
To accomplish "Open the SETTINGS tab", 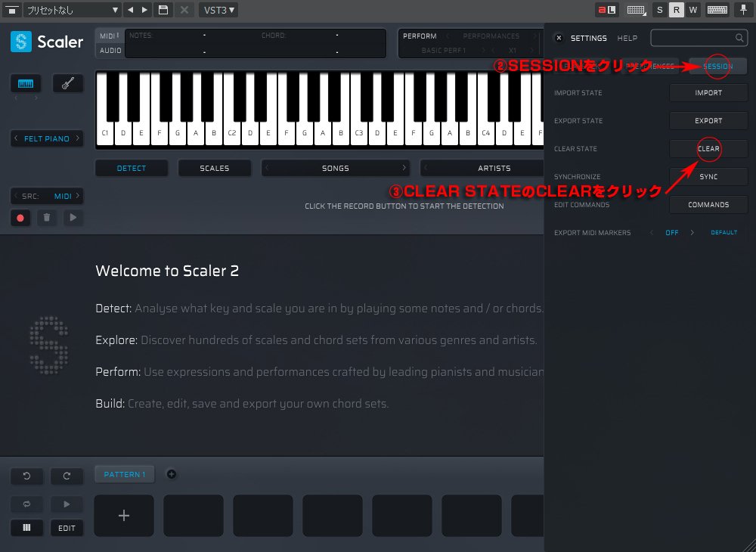I will 589,38.
